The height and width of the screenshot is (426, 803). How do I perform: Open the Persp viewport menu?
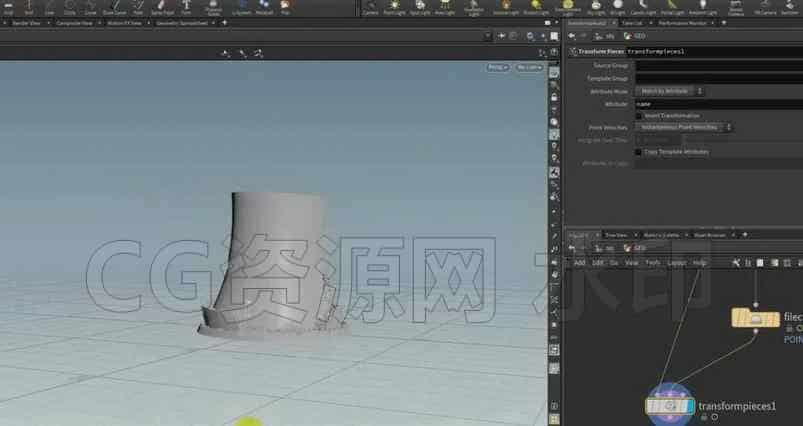pos(498,68)
